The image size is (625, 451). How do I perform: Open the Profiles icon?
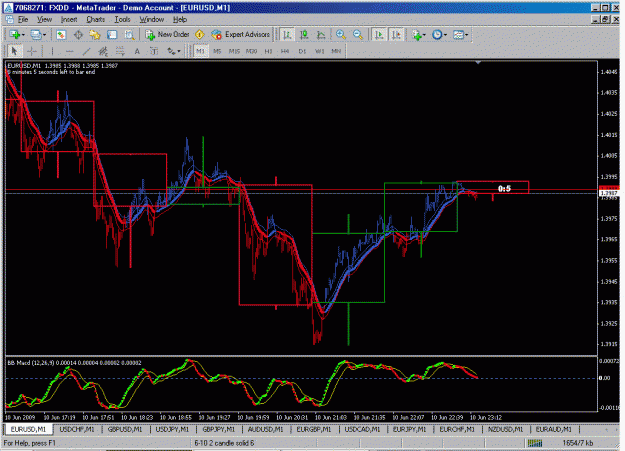point(36,35)
